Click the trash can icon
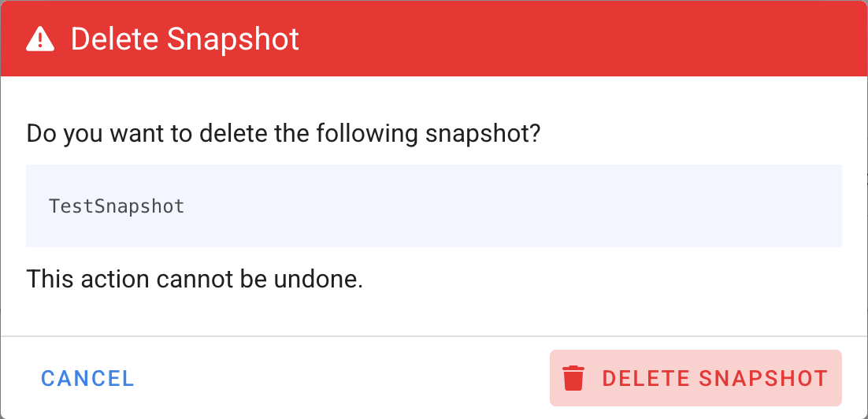This screenshot has width=868, height=419. point(574,379)
